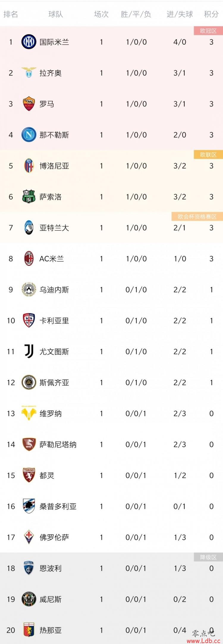This screenshot has height=644, width=223.
Task: Click the AS Roma crest icon
Action: point(29,104)
